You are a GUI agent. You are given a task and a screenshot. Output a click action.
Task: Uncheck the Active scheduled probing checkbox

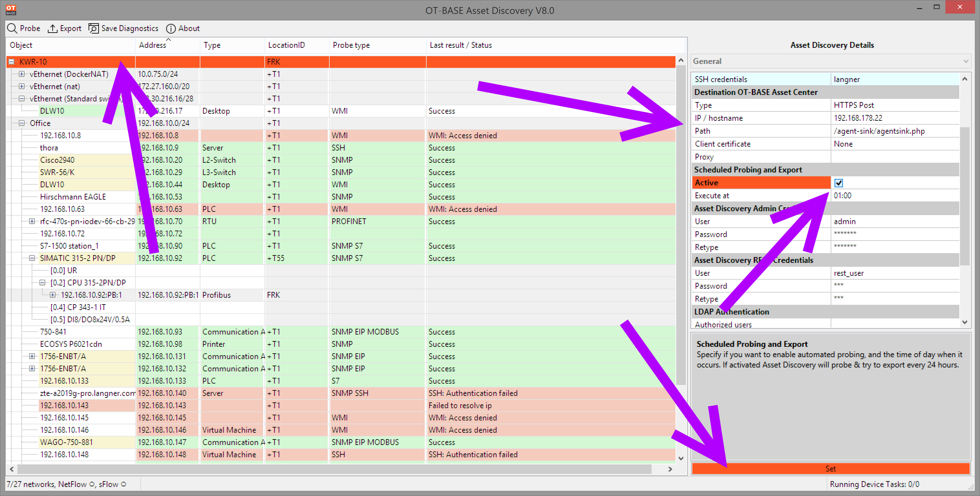click(838, 183)
